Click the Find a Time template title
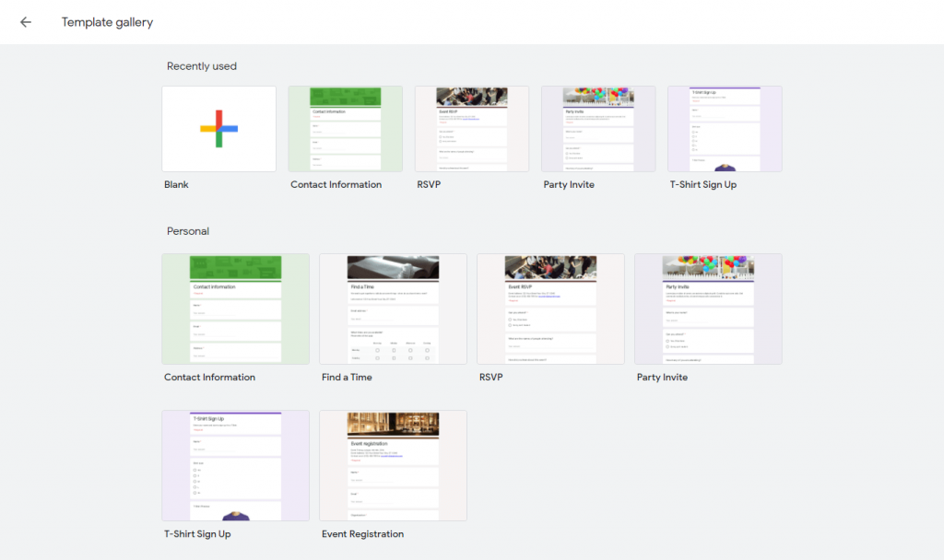The height and width of the screenshot is (560, 944). (x=347, y=377)
